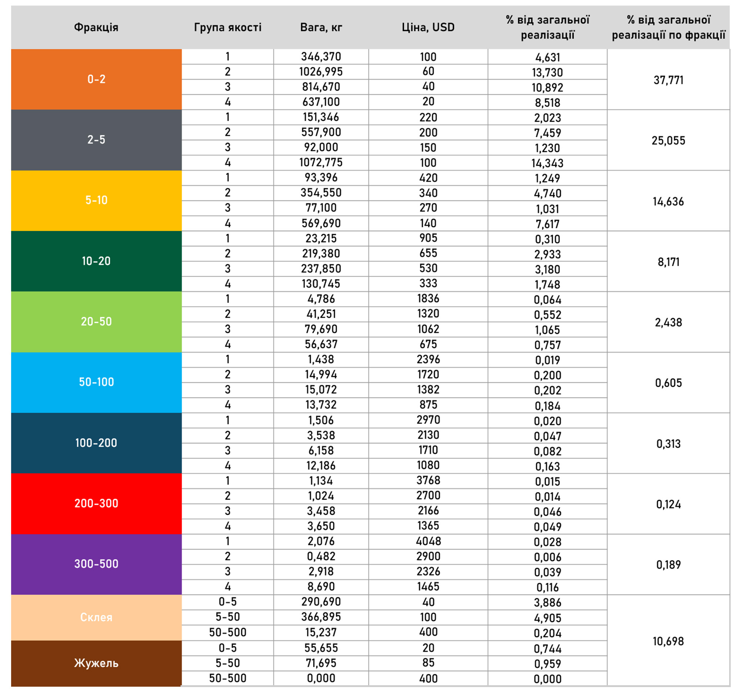Select the Ціна, USD column header
Screen dimensions: 747x700
[428, 27]
